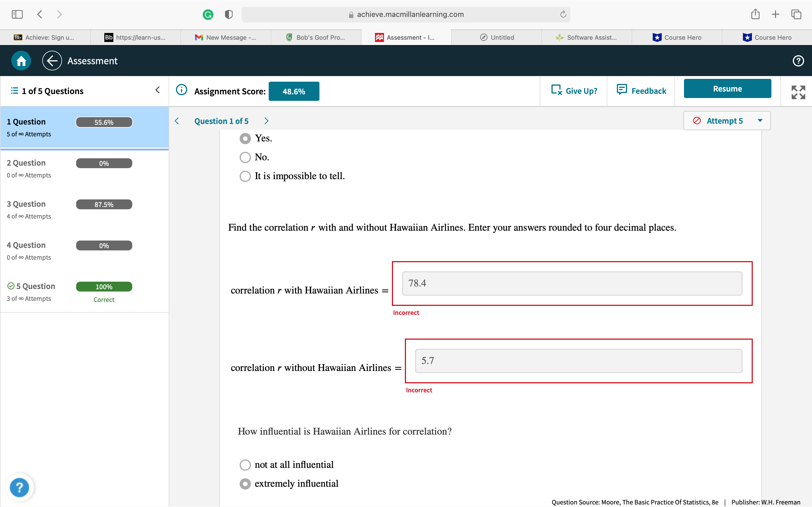Click the Assignment Score info icon
This screenshot has height=507, width=812.
(x=182, y=90)
